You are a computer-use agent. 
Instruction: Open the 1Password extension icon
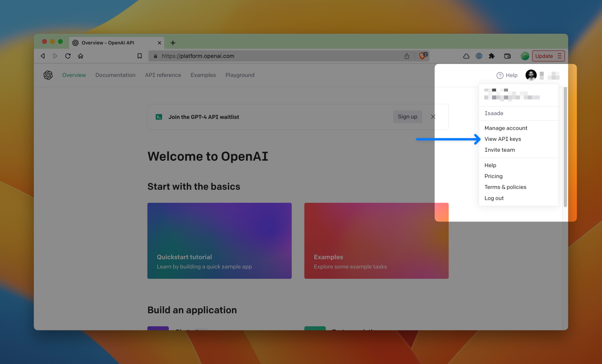pos(479,56)
